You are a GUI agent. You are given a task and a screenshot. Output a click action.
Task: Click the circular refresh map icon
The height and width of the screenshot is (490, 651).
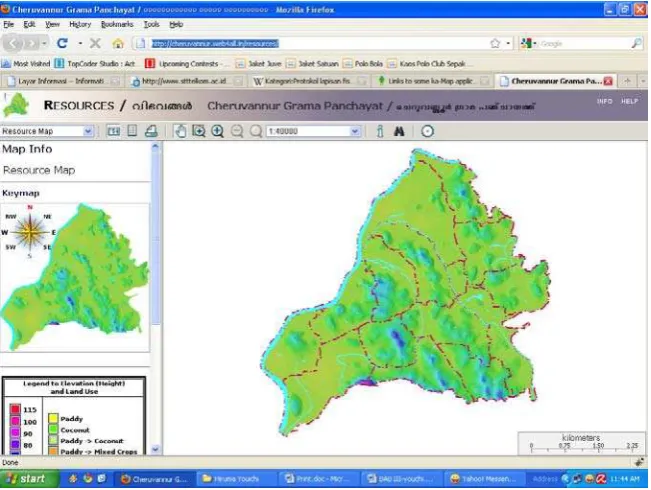(427, 132)
